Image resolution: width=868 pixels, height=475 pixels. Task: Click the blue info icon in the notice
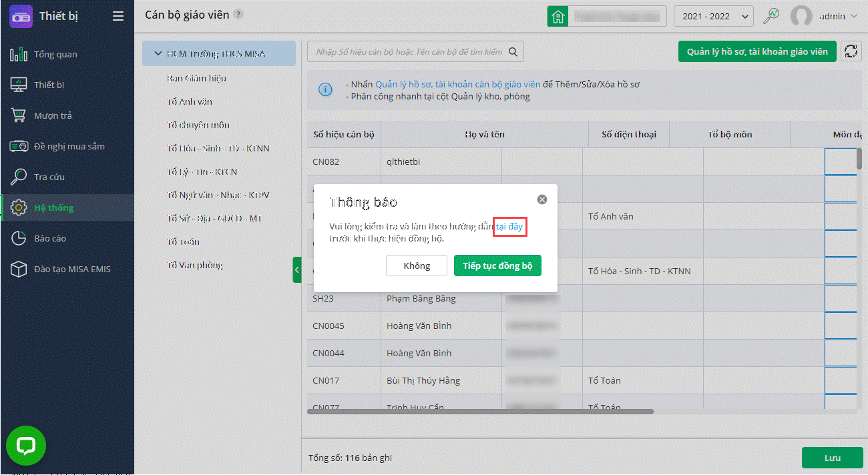pos(326,90)
